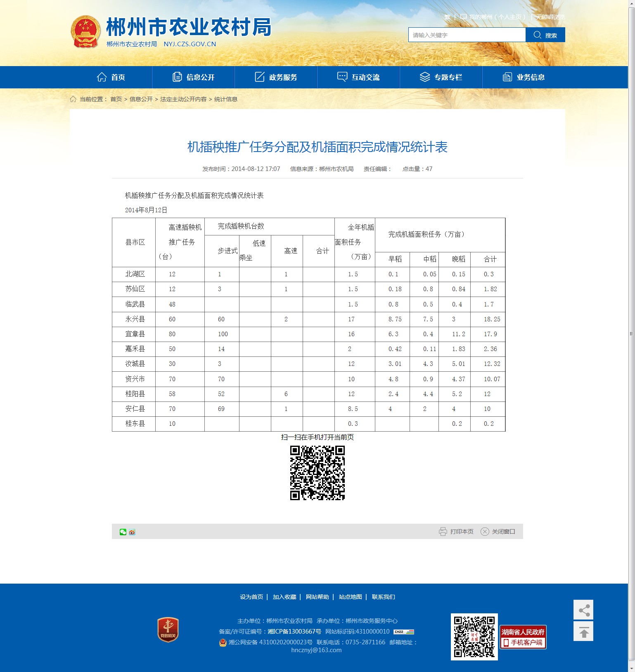Click the 永兴县 table cell
The width and height of the screenshot is (635, 672).
(134, 319)
